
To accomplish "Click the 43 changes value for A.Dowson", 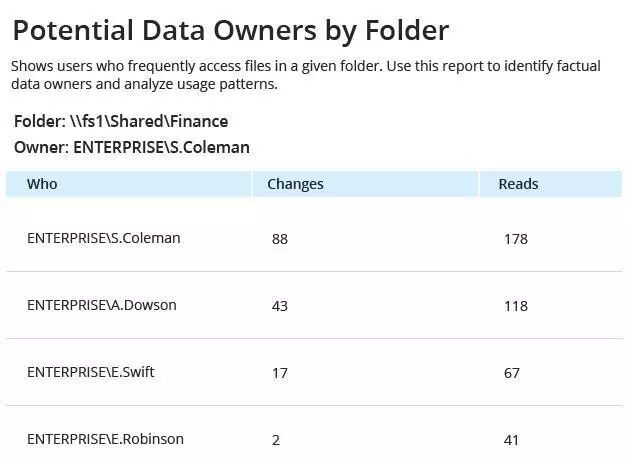I will tap(280, 306).
